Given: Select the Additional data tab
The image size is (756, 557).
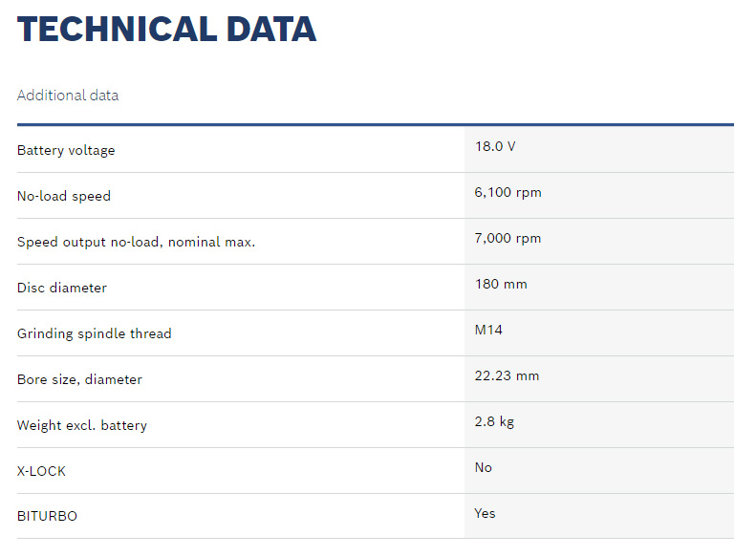Looking at the screenshot, I should tap(68, 96).
